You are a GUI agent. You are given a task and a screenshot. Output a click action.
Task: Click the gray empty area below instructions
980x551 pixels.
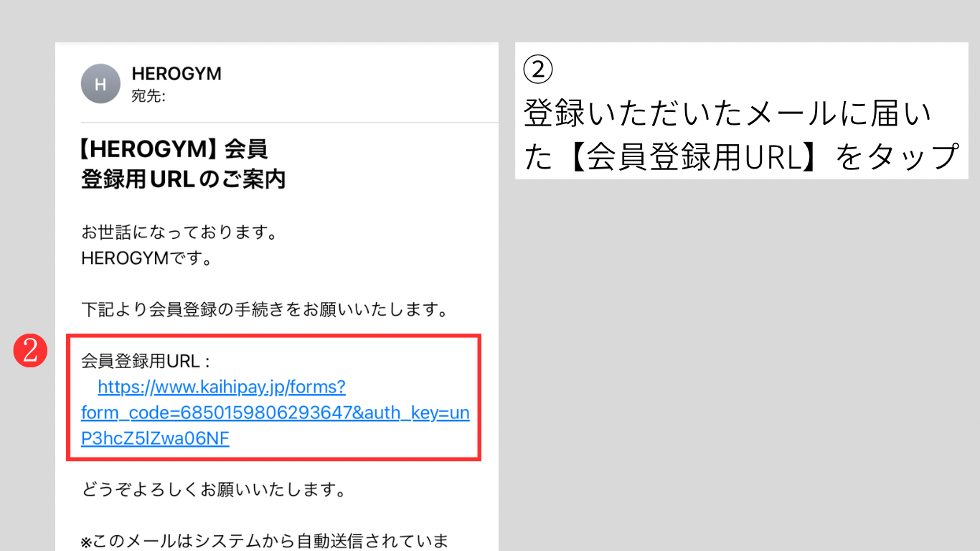point(739,359)
